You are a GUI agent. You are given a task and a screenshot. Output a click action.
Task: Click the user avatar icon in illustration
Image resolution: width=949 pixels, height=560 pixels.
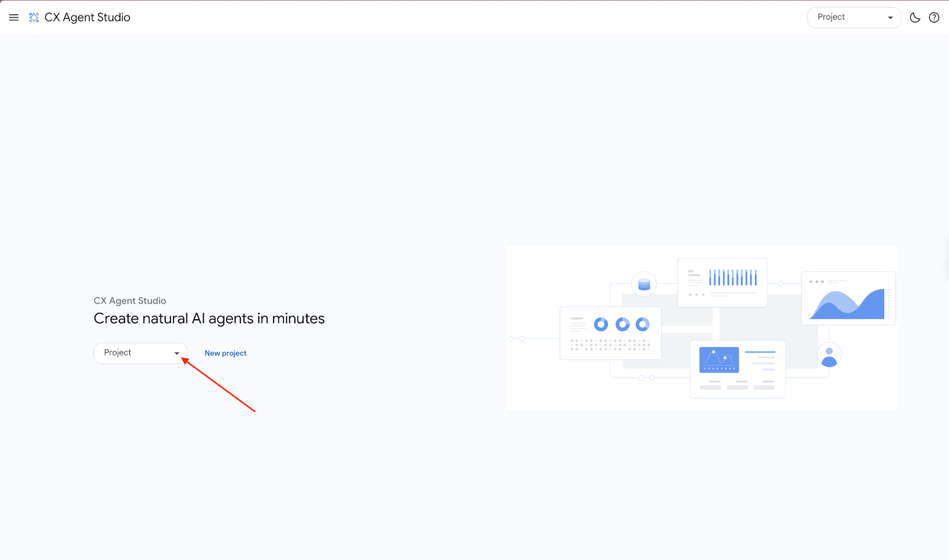click(829, 356)
